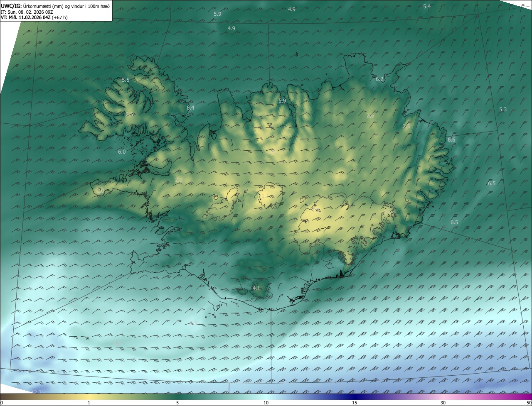Click the map value label 6.0
Viewport: 532px width, 406px height.
[121, 152]
